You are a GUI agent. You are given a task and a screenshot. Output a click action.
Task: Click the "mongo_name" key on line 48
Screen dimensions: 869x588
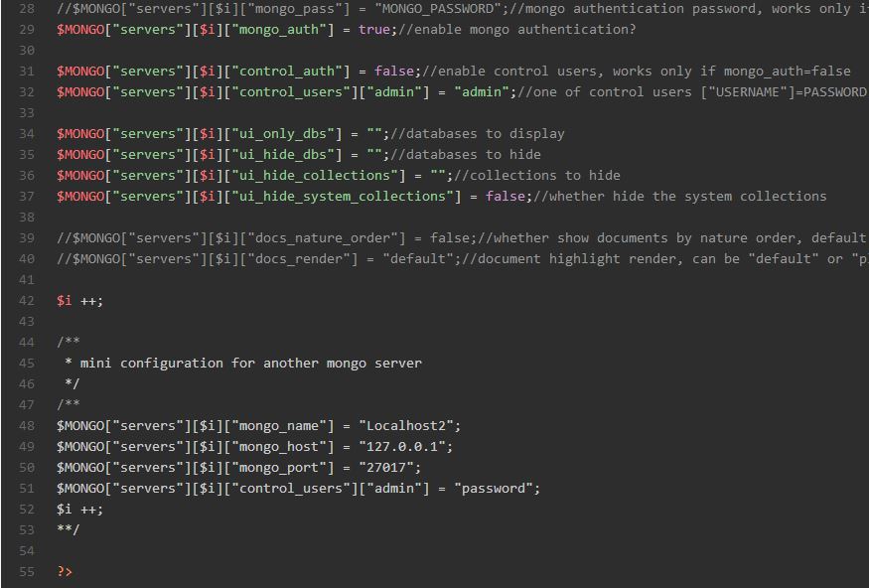[x=282, y=426]
